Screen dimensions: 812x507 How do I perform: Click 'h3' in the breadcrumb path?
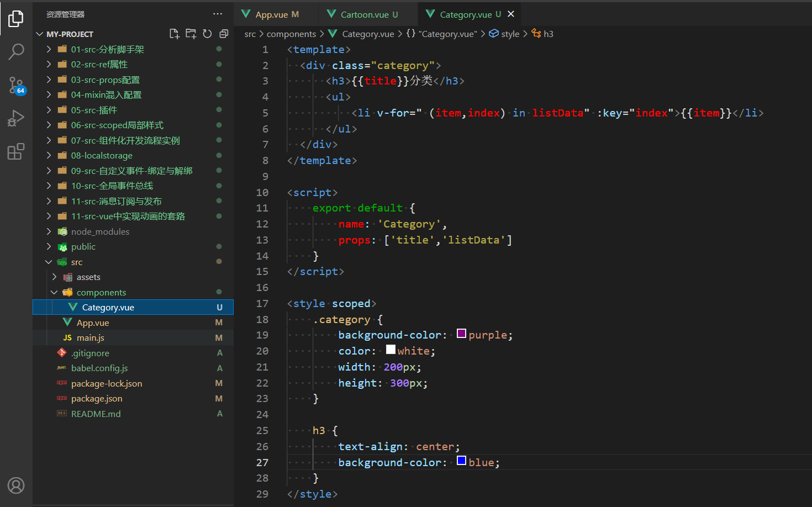click(549, 34)
